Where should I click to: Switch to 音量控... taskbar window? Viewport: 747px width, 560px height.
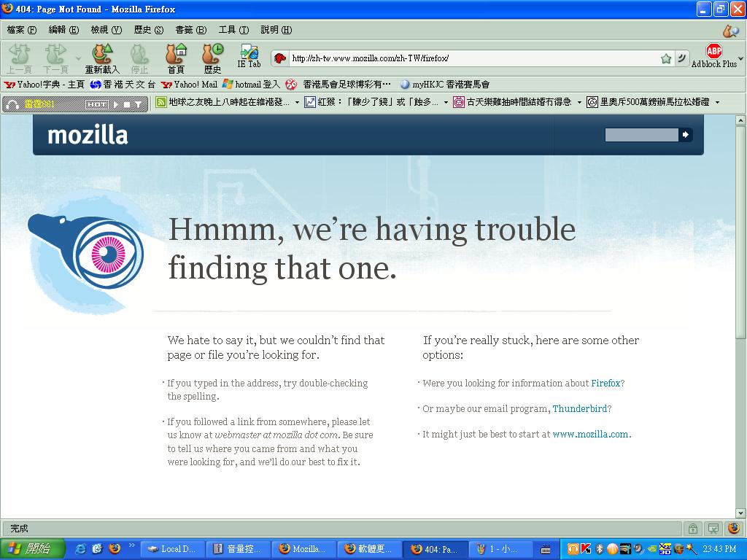point(238,549)
